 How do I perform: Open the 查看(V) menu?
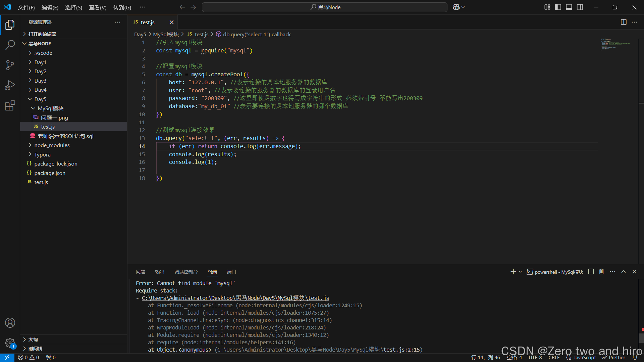pyautogui.click(x=97, y=7)
